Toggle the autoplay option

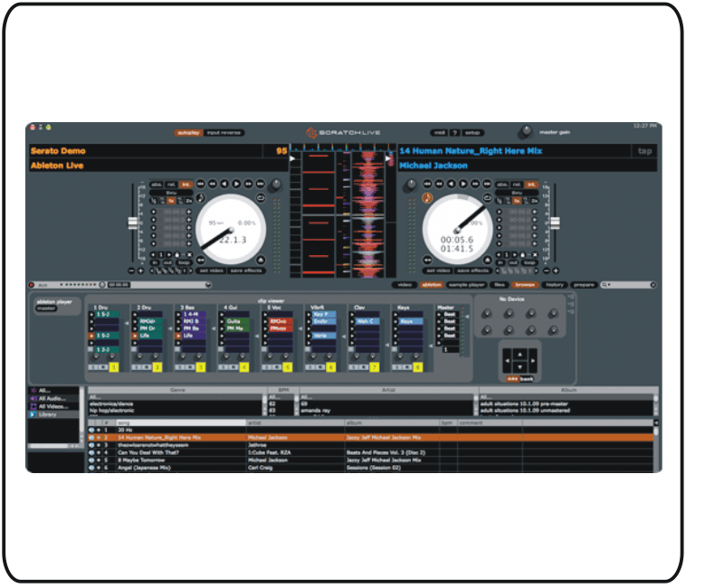click(190, 132)
